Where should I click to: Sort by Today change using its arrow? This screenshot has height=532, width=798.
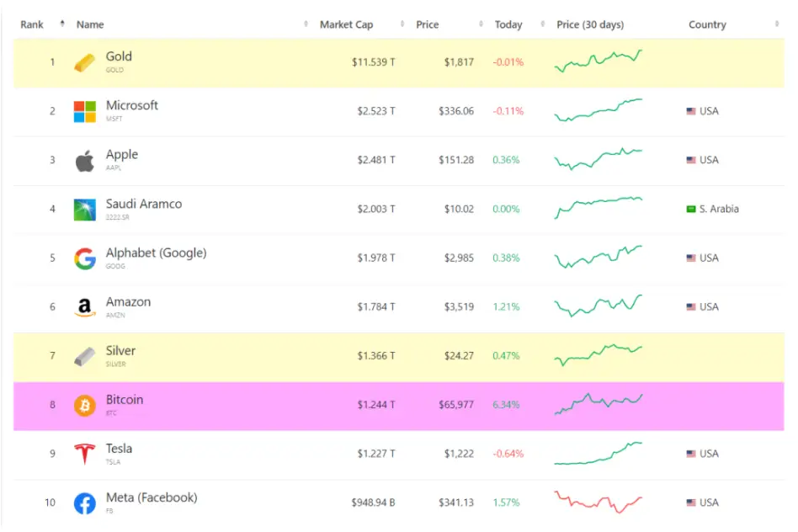542,24
